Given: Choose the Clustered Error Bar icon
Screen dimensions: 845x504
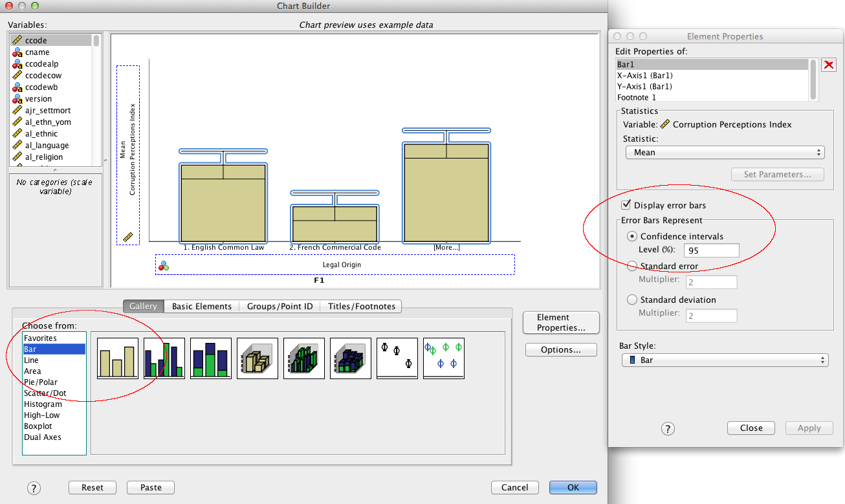Looking at the screenshot, I should coord(444,358).
